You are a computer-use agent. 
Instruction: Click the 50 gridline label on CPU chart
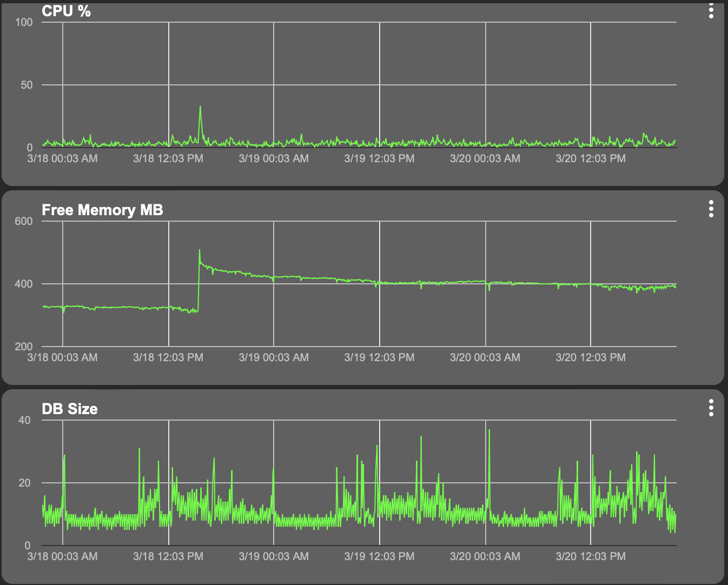point(27,85)
